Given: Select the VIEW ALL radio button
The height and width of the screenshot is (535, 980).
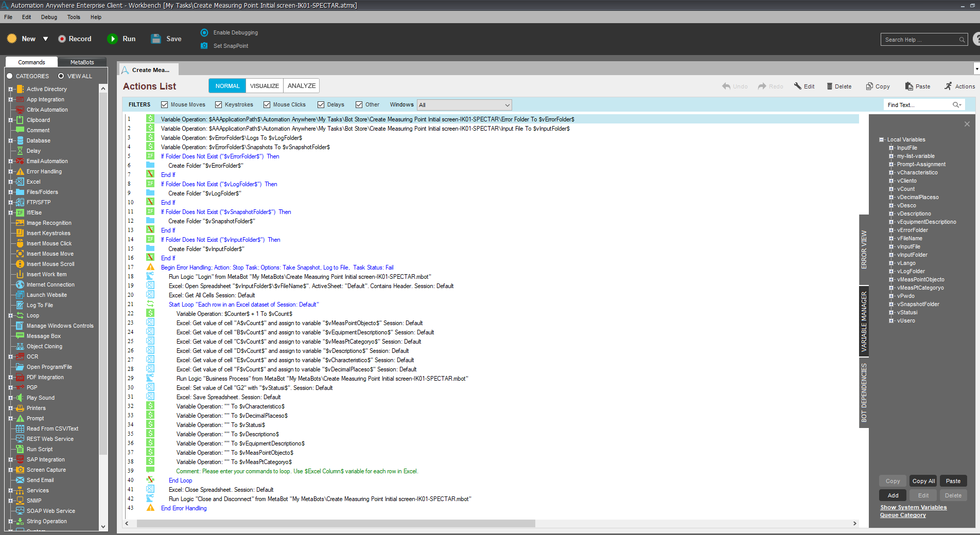Looking at the screenshot, I should 61,76.
